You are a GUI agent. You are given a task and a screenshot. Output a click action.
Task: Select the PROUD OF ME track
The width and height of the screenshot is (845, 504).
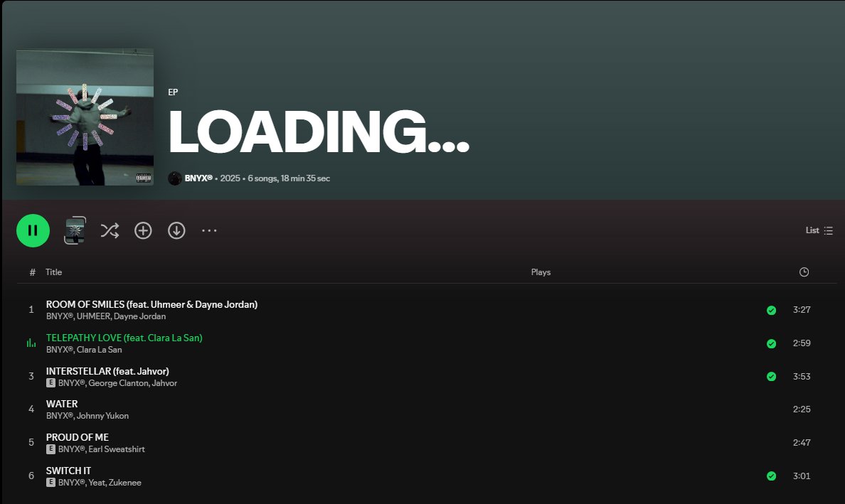77,437
